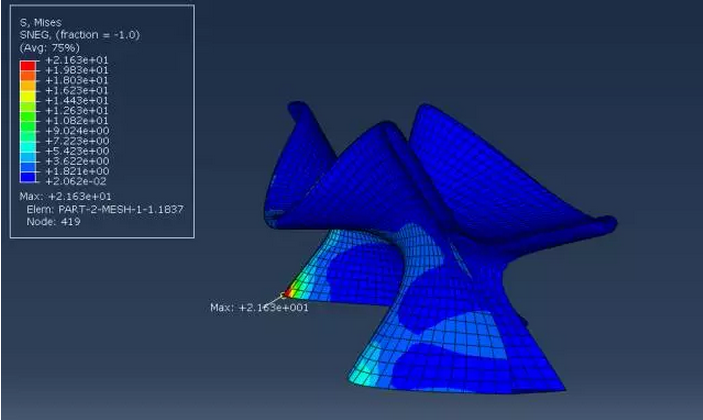Click the 'Node: 419' legend entry

pyautogui.click(x=53, y=222)
